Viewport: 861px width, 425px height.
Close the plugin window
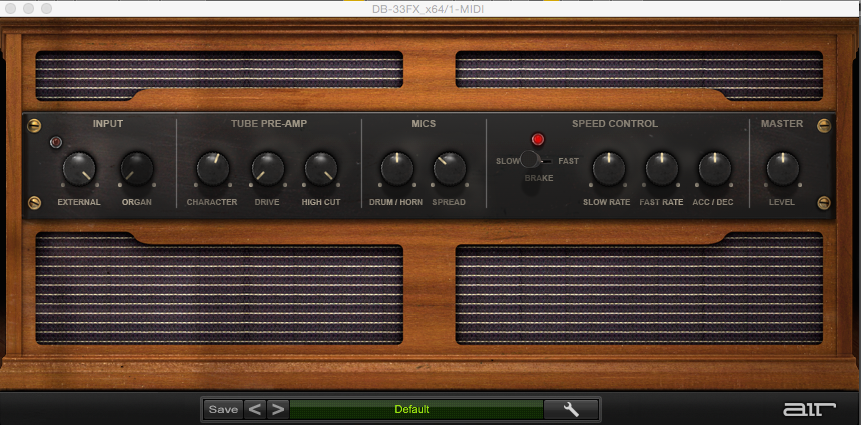point(11,9)
